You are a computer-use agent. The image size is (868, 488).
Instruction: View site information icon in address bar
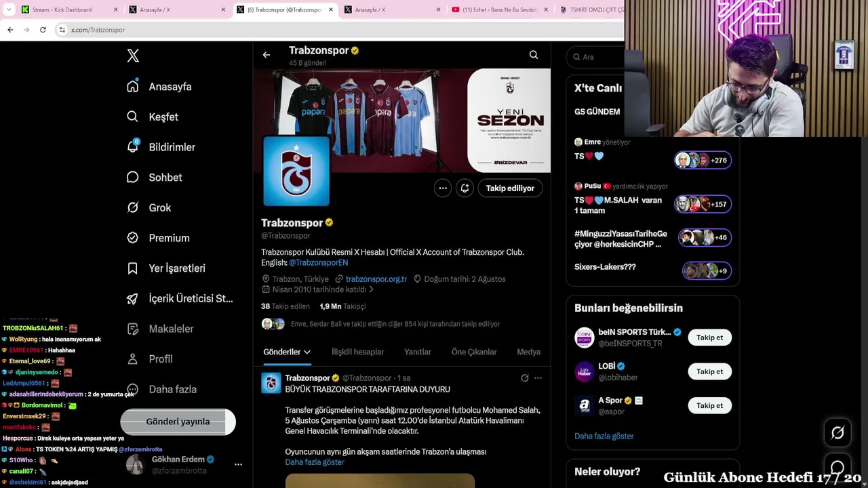62,30
